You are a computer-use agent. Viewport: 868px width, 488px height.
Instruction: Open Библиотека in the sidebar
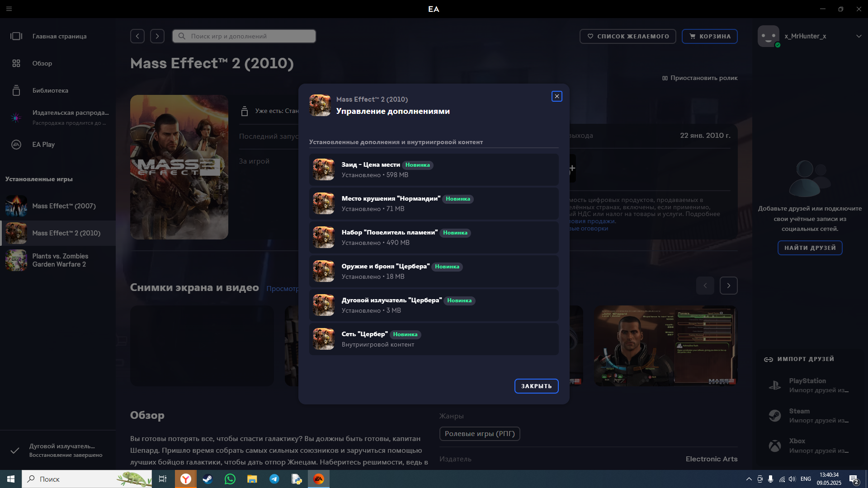pos(58,90)
